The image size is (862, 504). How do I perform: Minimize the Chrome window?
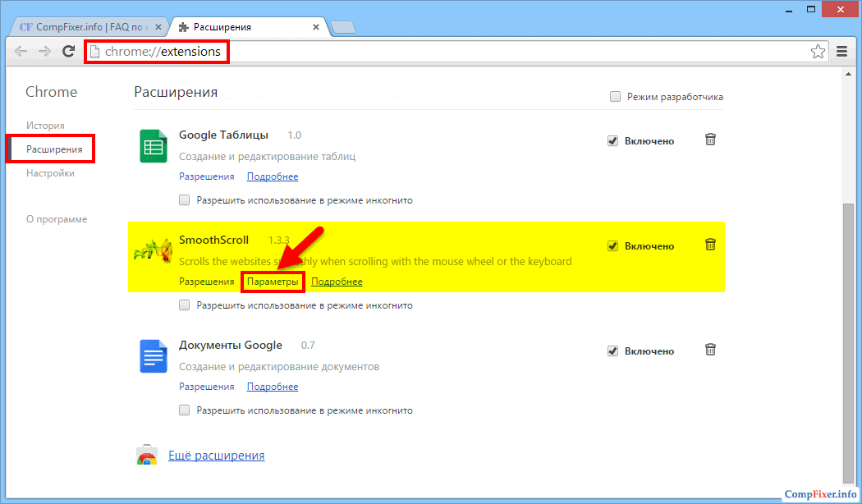[x=789, y=10]
